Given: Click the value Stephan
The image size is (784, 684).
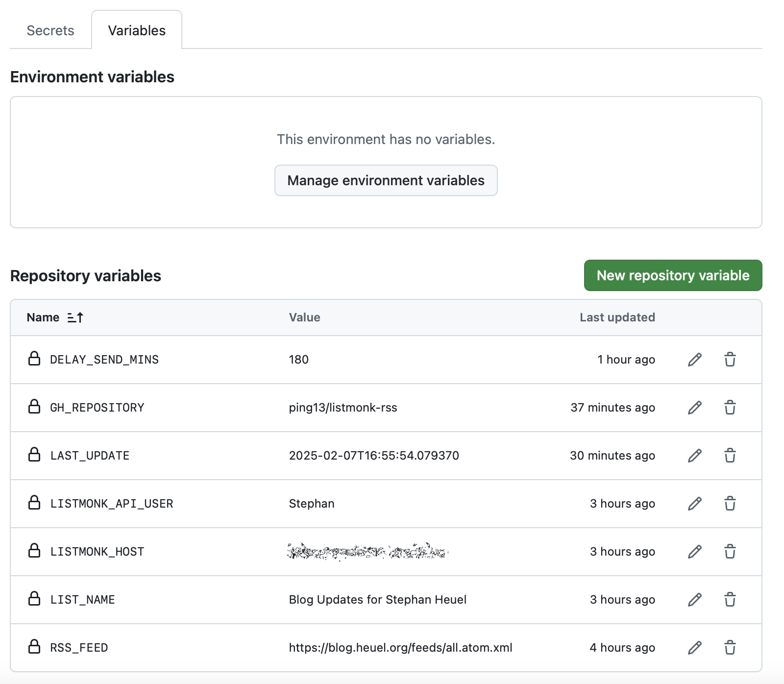Looking at the screenshot, I should click(x=312, y=504).
